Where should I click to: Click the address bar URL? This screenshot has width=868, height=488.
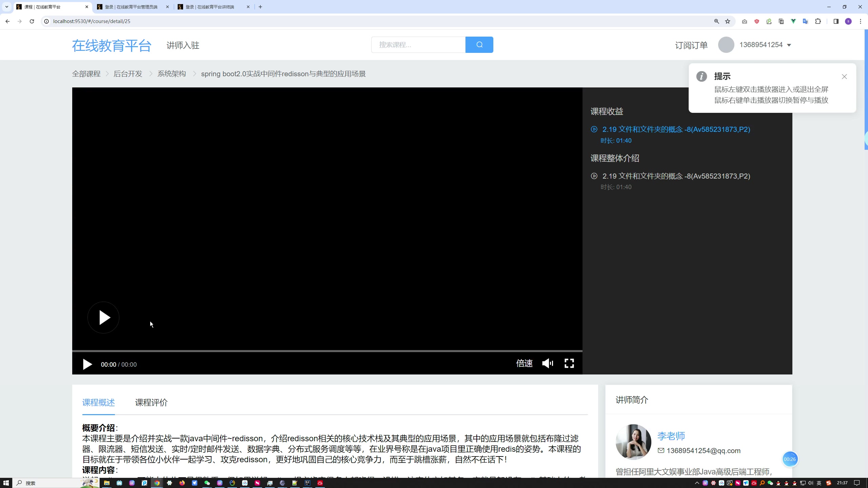(92, 21)
